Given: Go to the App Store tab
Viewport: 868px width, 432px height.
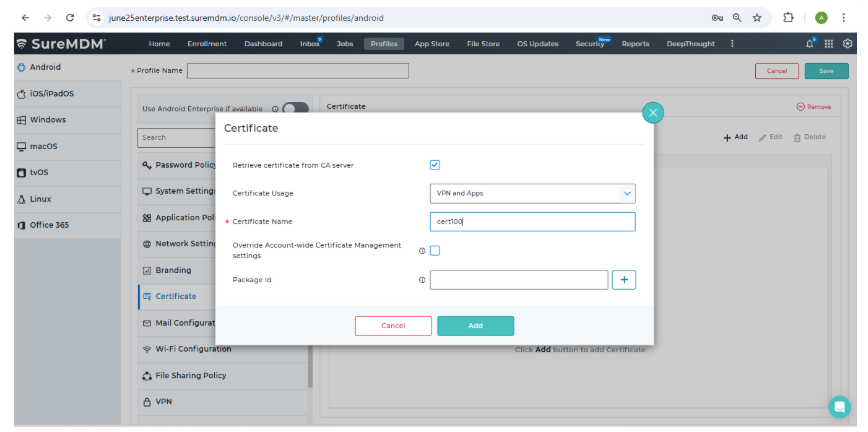Looking at the screenshot, I should coord(432,44).
